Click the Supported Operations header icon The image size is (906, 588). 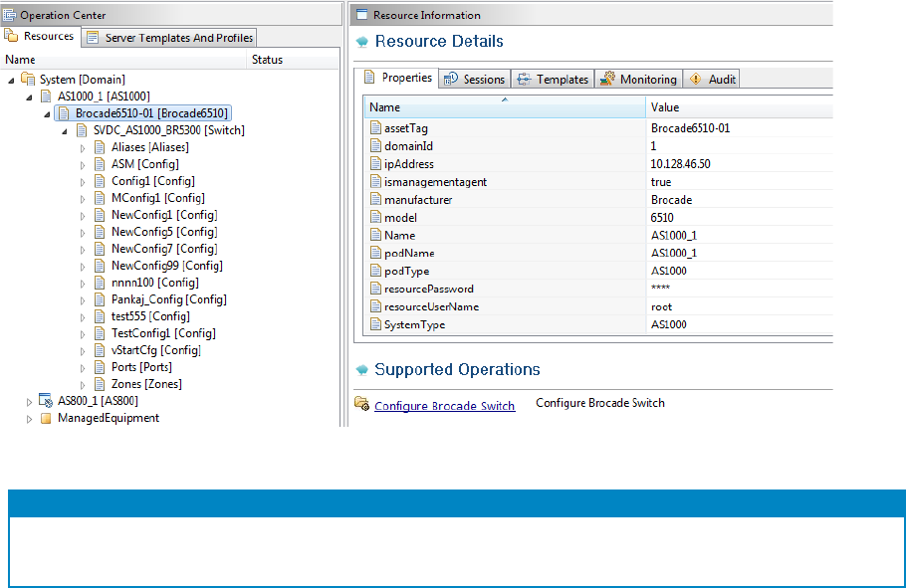tap(362, 370)
